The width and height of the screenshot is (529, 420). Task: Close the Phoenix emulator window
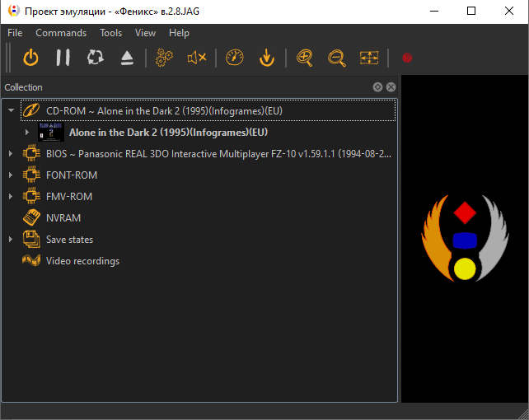(509, 12)
